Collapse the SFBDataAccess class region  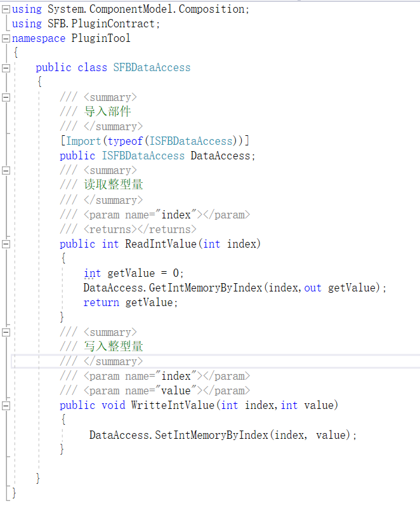pos(6,68)
